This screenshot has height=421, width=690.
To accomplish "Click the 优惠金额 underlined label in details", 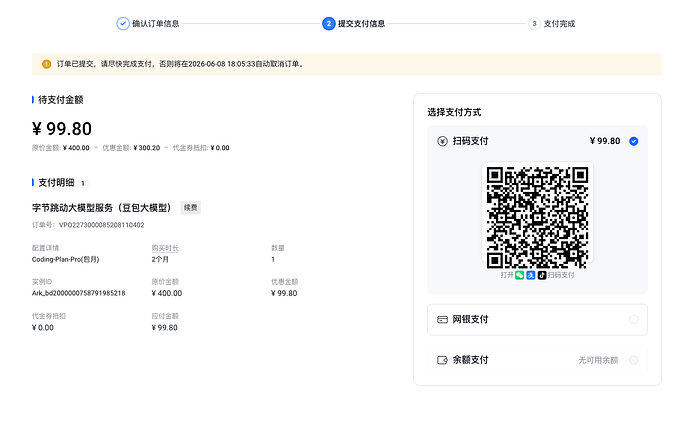I will pos(285,282).
